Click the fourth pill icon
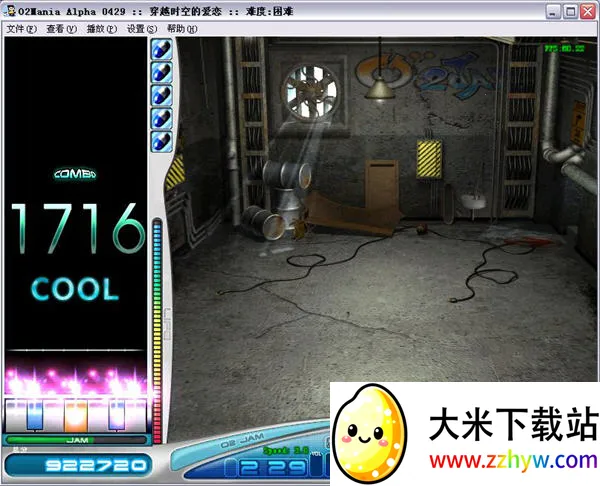 (x=160, y=118)
